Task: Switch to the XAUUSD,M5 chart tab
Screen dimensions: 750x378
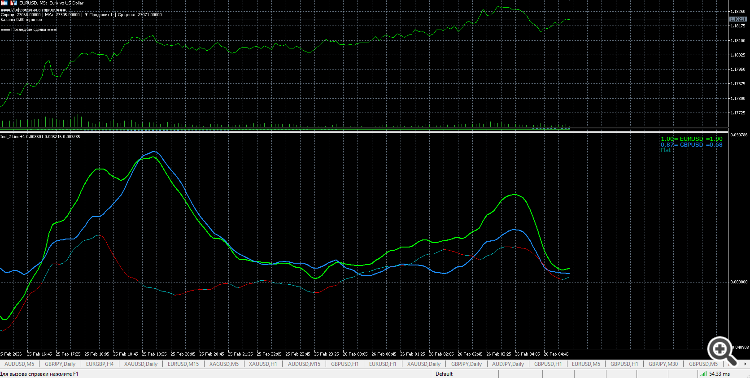Action: 224,364
